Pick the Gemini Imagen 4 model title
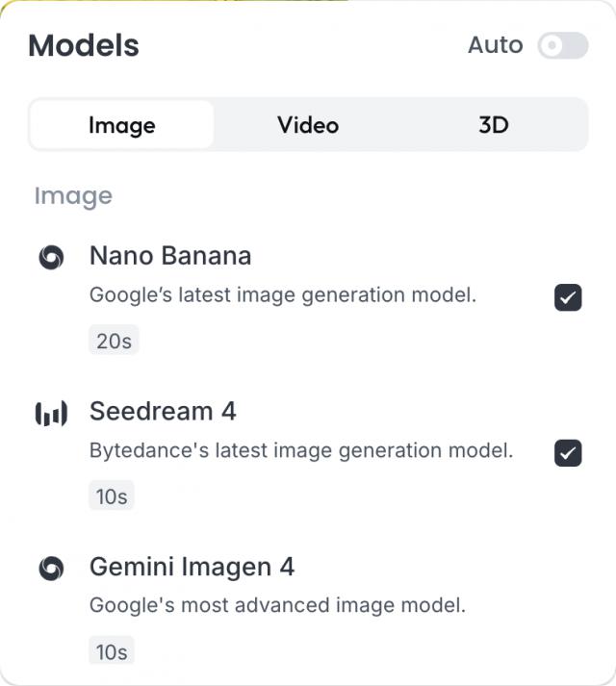The image size is (616, 686). coord(192,567)
